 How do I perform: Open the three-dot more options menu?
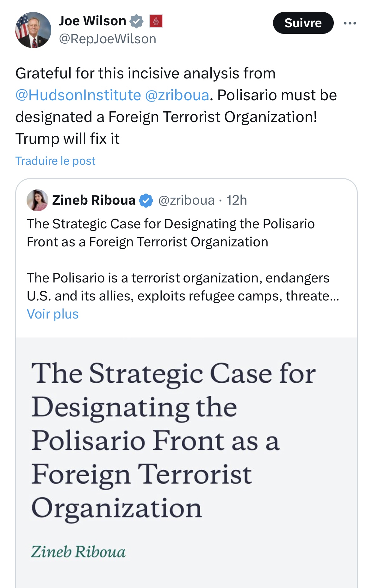click(350, 23)
